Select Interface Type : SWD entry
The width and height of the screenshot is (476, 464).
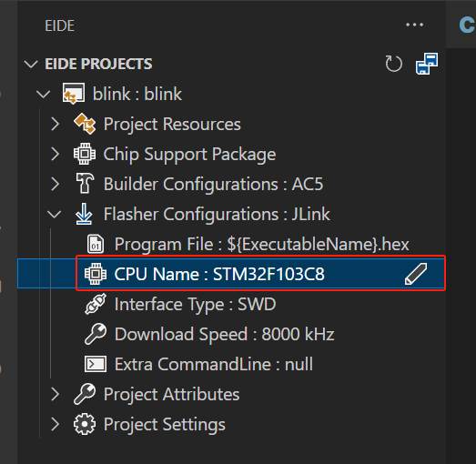pos(195,304)
